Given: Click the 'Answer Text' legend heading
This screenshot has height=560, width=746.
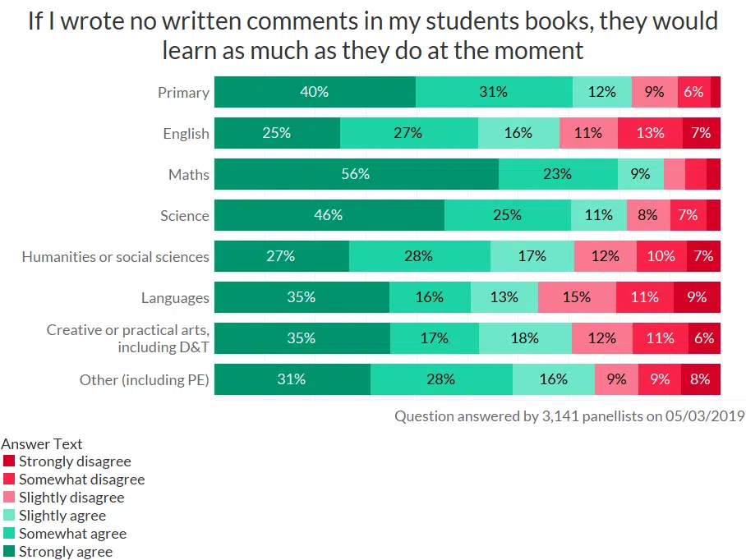Looking at the screenshot, I should click(x=42, y=444).
